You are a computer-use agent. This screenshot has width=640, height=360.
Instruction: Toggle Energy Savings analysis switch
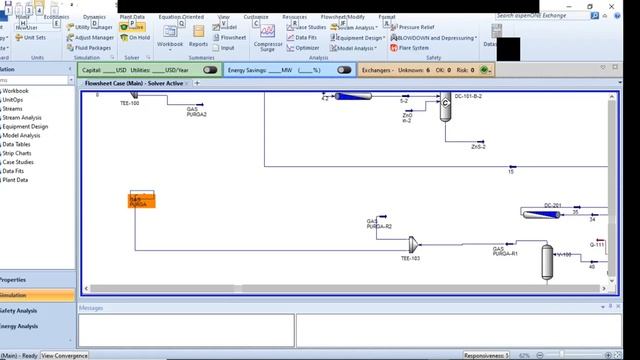pos(344,70)
